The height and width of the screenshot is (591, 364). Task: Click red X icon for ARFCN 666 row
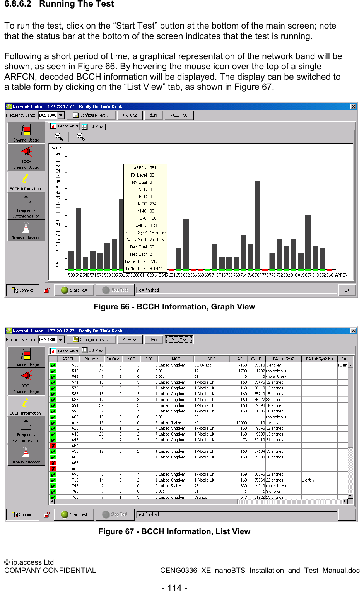[53, 463]
